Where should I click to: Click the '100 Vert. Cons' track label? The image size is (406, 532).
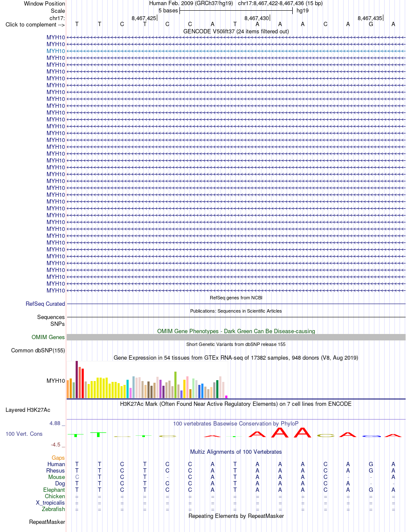24,434
